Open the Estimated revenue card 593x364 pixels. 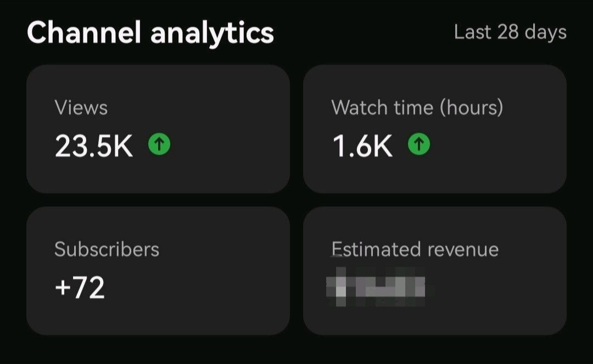coord(435,271)
